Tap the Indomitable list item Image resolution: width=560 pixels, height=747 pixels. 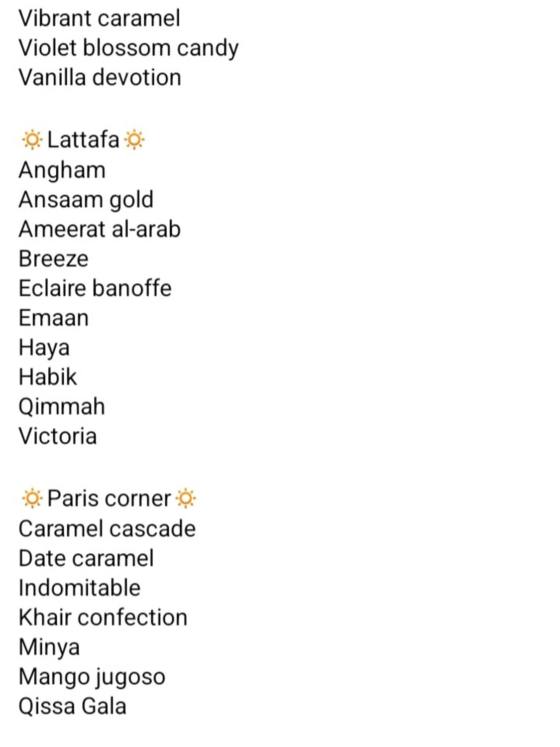click(x=79, y=588)
